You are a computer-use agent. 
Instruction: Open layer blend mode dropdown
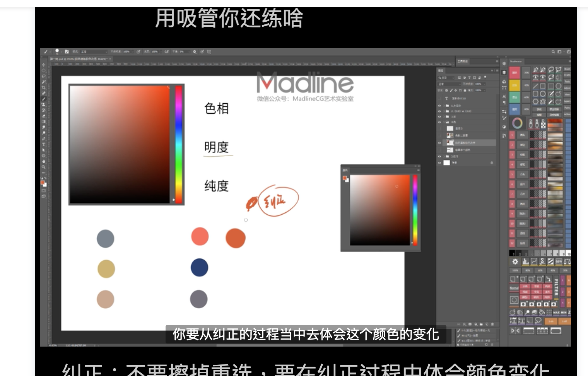[x=449, y=84]
